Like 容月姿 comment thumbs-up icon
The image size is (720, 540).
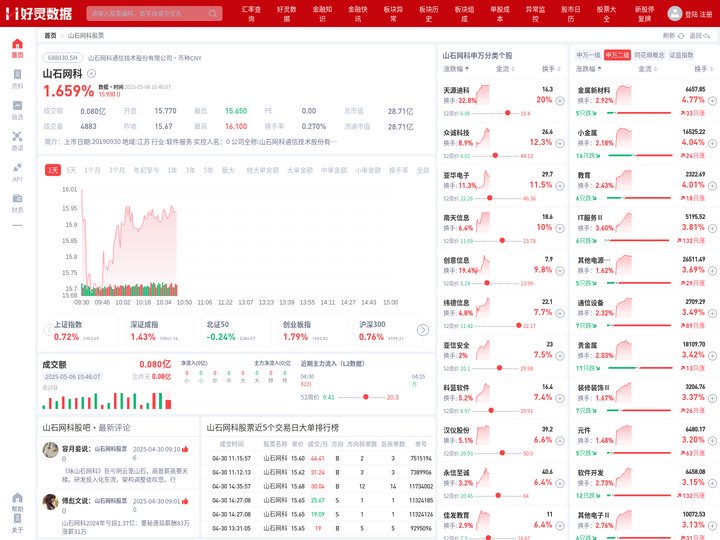point(185,449)
